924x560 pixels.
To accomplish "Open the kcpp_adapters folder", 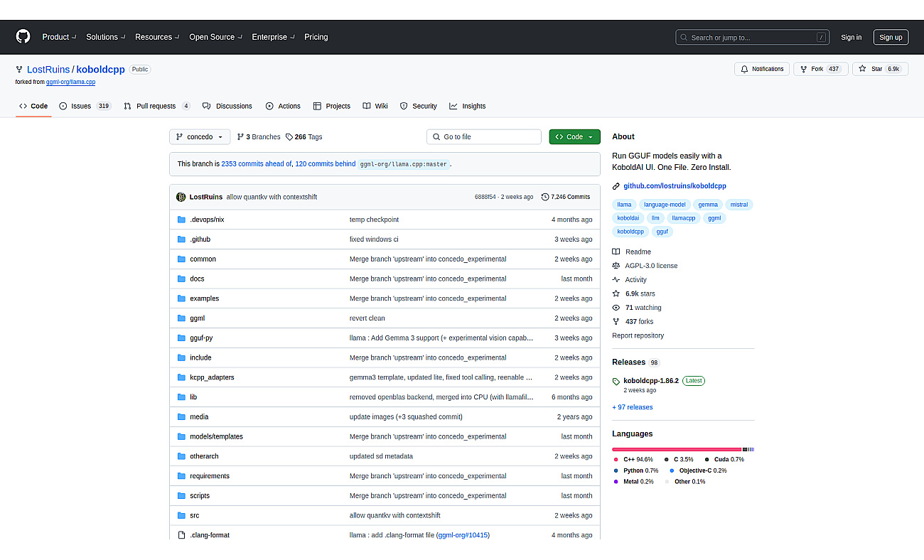I will 212,377.
